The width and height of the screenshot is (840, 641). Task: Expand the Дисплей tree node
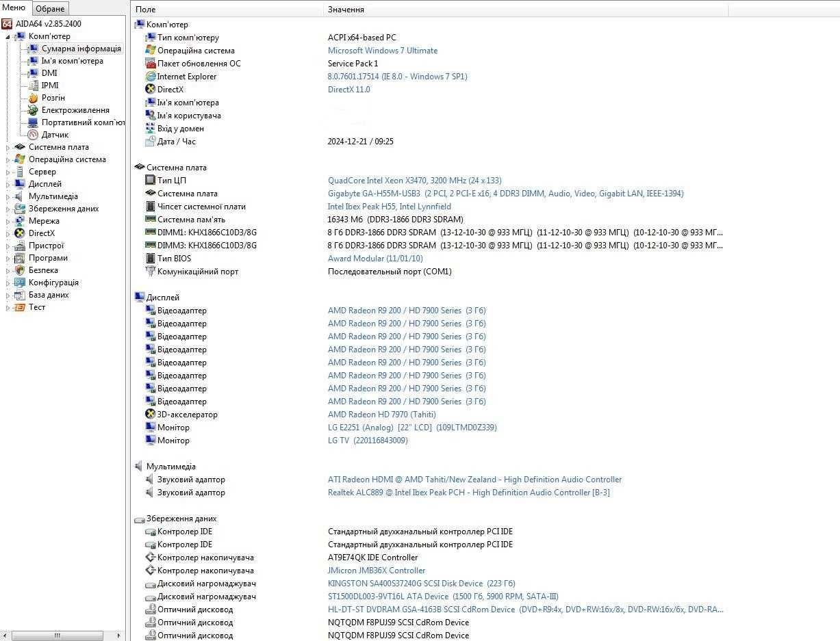pos(8,184)
